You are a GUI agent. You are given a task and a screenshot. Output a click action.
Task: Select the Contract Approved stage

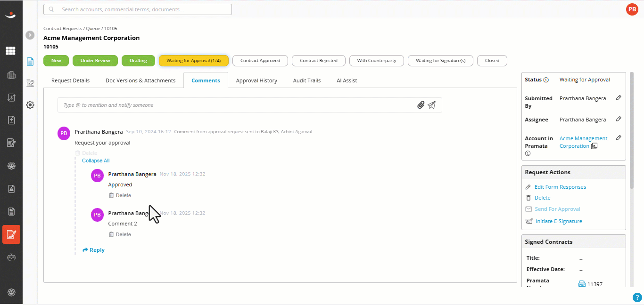260,60
